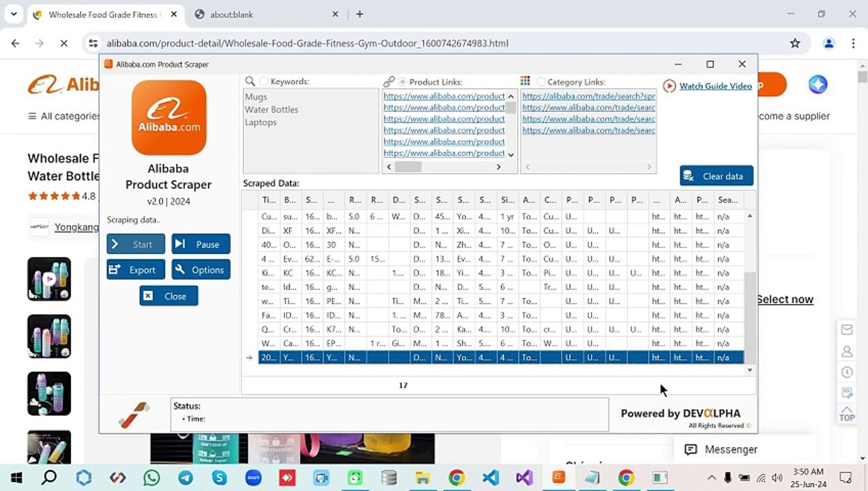This screenshot has height=491, width=868.
Task: Open Zoom from the taskbar
Action: [x=253, y=477]
